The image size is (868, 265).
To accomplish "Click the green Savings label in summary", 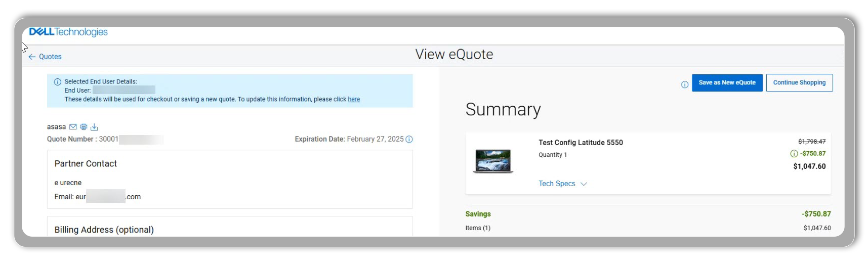I will (478, 214).
